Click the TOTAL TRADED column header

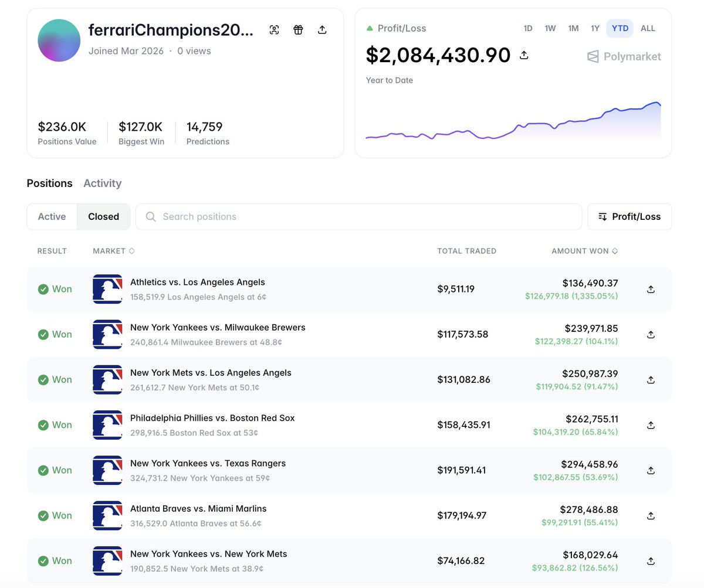coord(467,251)
